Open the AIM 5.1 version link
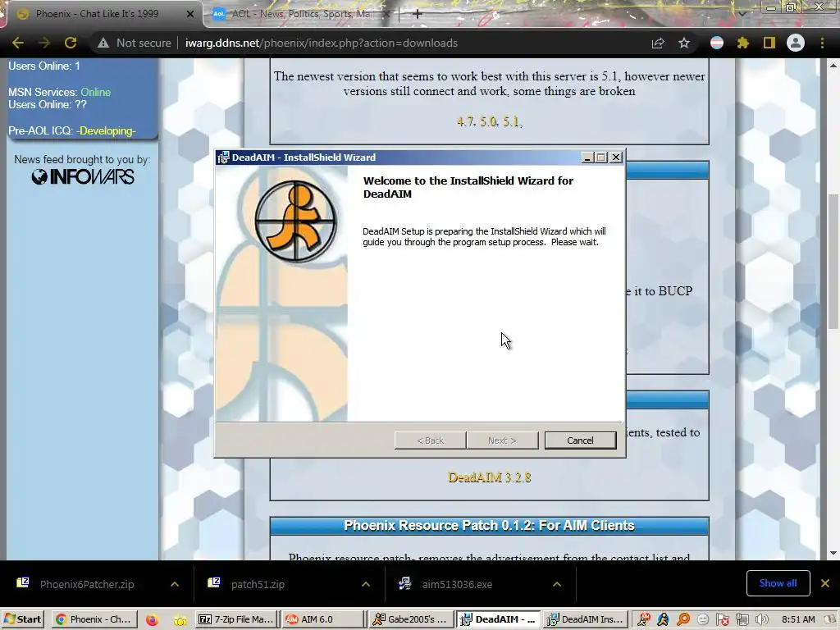 [x=511, y=121]
